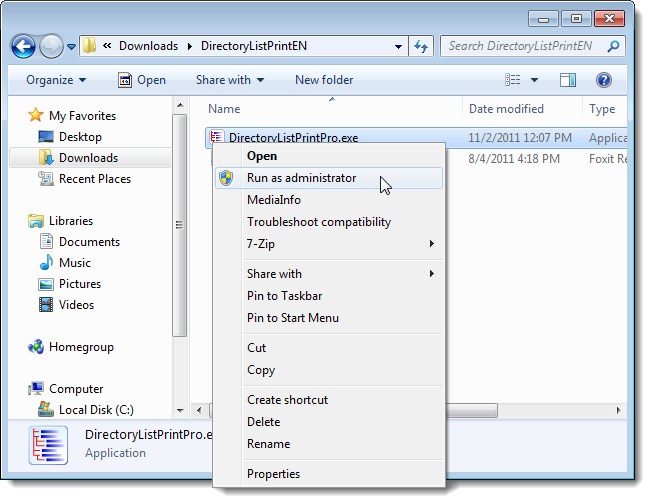Select the DirectoryListPrintPro.exe file

(x=293, y=138)
